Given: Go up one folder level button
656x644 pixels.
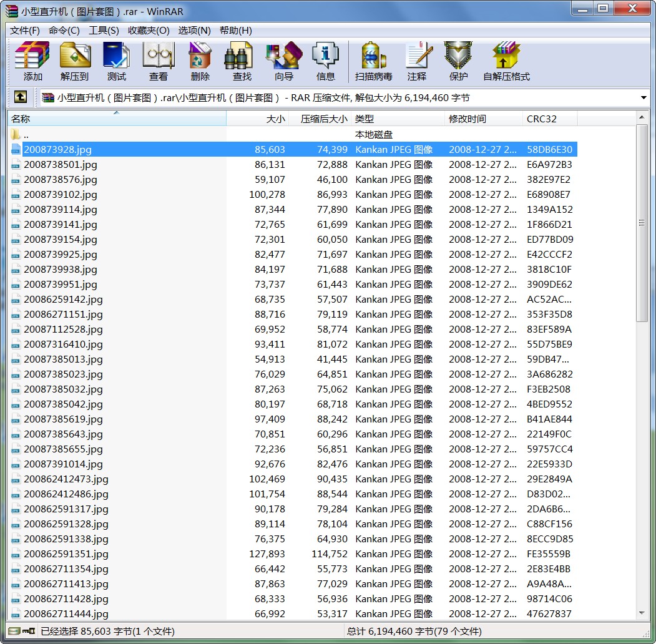Looking at the screenshot, I should pyautogui.click(x=21, y=97).
